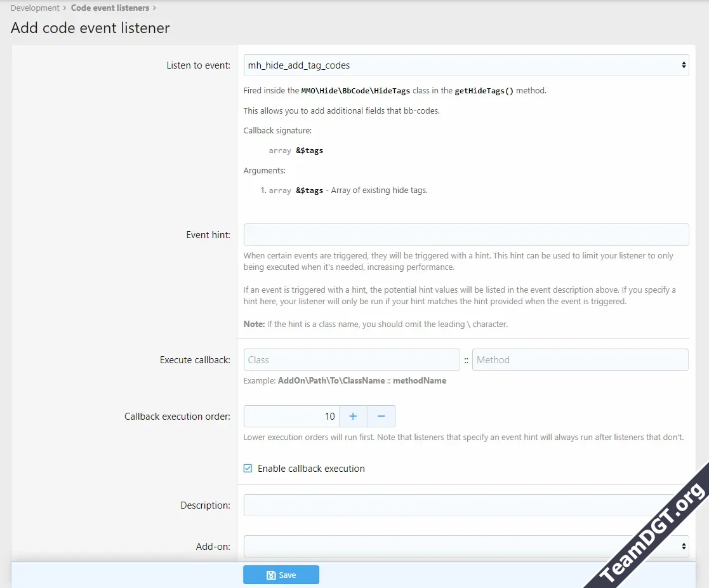The height and width of the screenshot is (588, 709).
Task: Click the "Event hint:" field label
Action: click(x=208, y=235)
